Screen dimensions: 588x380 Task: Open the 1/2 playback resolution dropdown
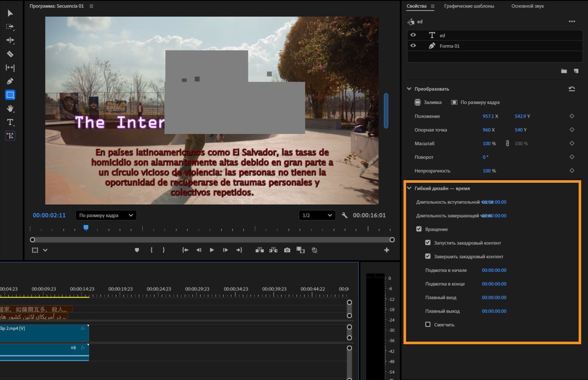[x=317, y=216]
